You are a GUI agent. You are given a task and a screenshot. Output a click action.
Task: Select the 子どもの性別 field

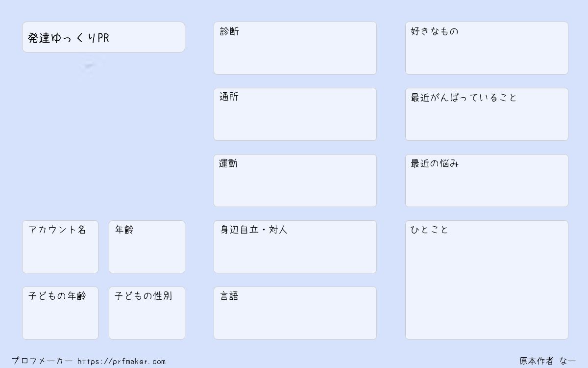pos(147,313)
